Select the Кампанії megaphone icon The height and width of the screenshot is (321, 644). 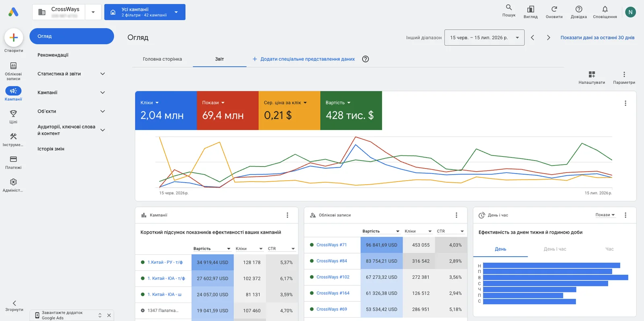[13, 91]
